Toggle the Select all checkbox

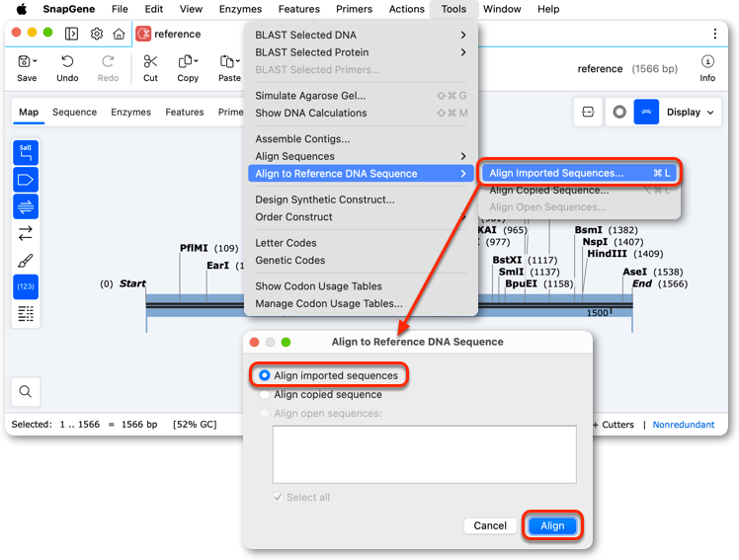[x=278, y=498]
